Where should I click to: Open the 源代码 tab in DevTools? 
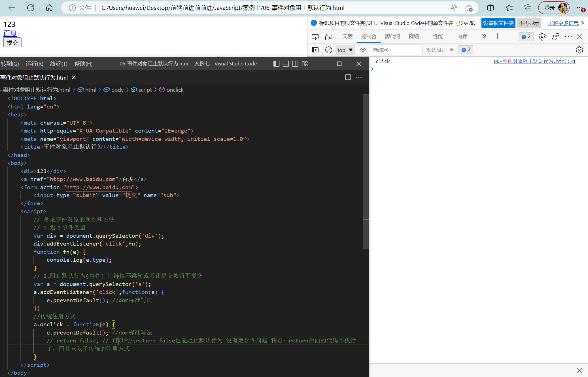click(x=392, y=37)
